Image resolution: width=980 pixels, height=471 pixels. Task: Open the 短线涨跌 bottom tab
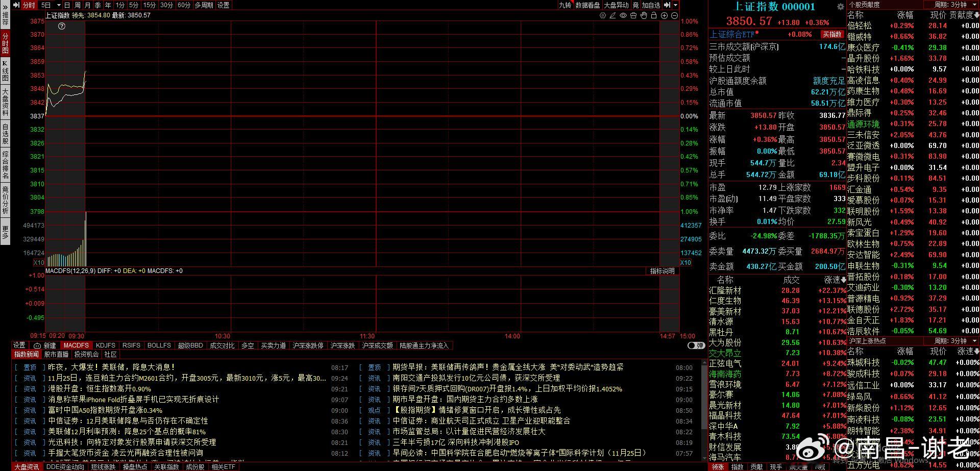coord(104,467)
